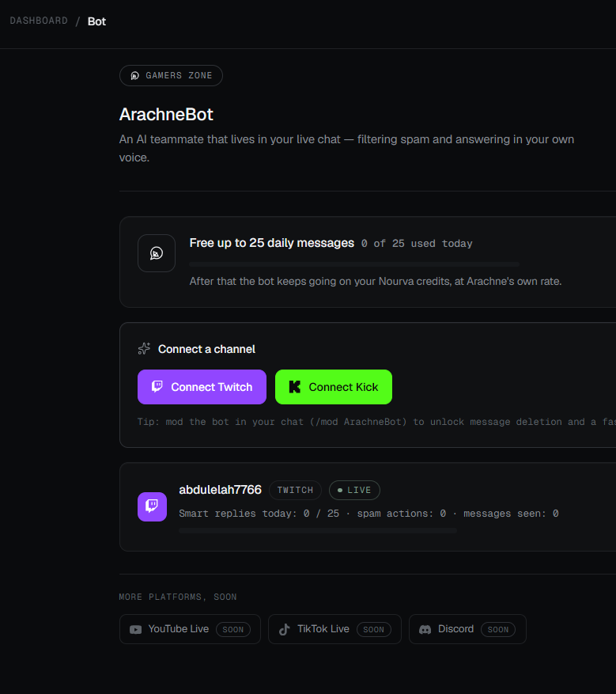
Task: Click the ArachneBot description paragraph
Action: click(x=346, y=148)
